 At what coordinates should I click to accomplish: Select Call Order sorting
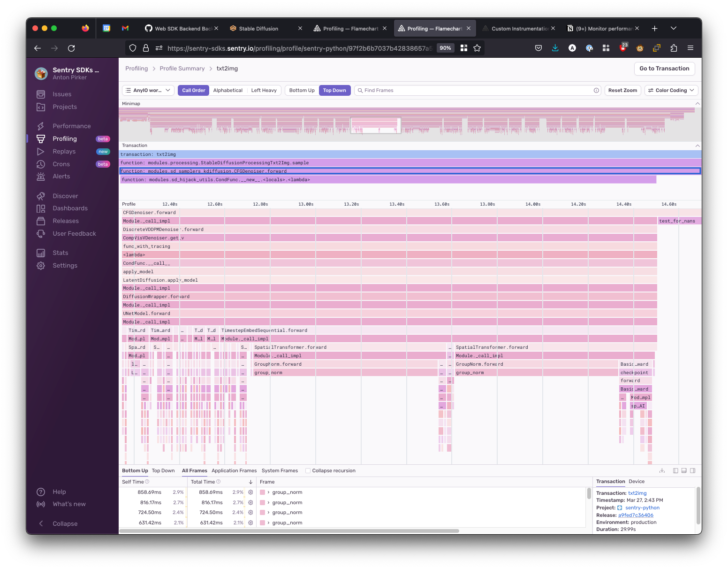coord(194,91)
